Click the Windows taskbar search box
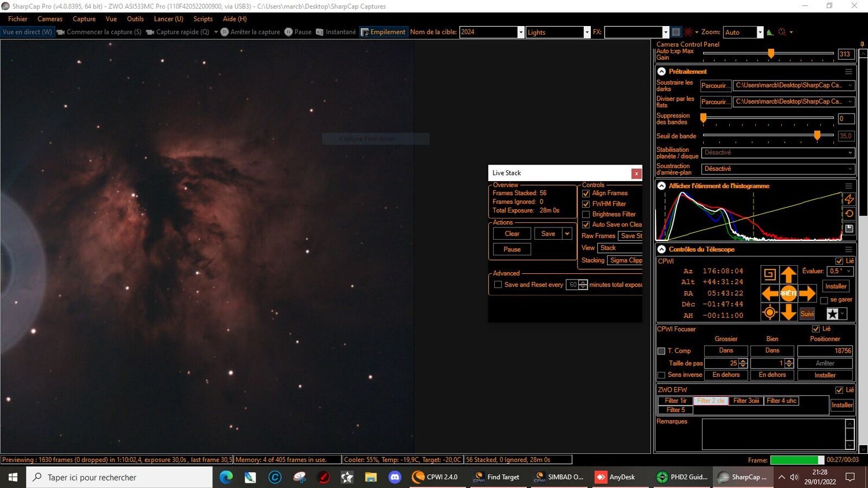This screenshot has height=488, width=868. [120, 477]
